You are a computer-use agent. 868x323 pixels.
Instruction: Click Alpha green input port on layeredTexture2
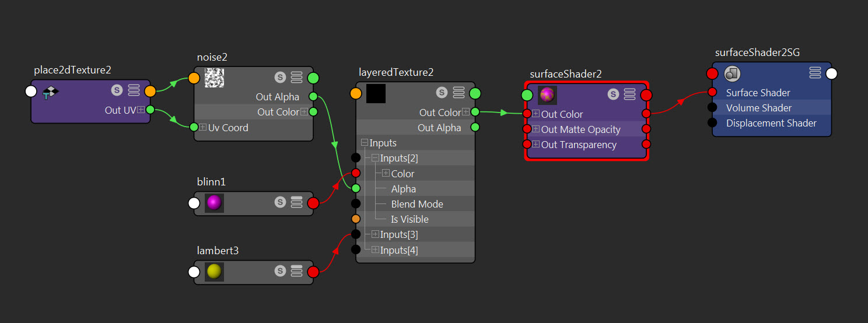[x=356, y=188]
